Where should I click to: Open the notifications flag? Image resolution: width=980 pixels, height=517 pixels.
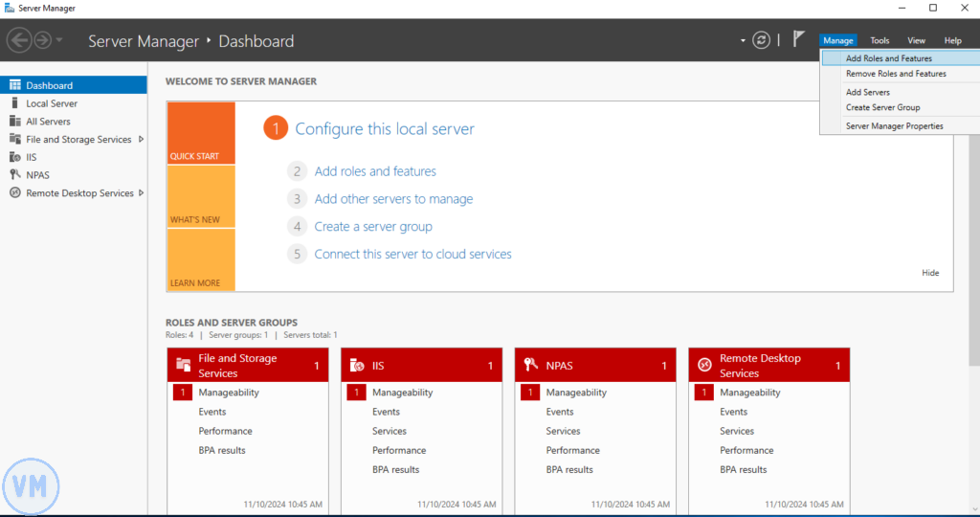(798, 39)
